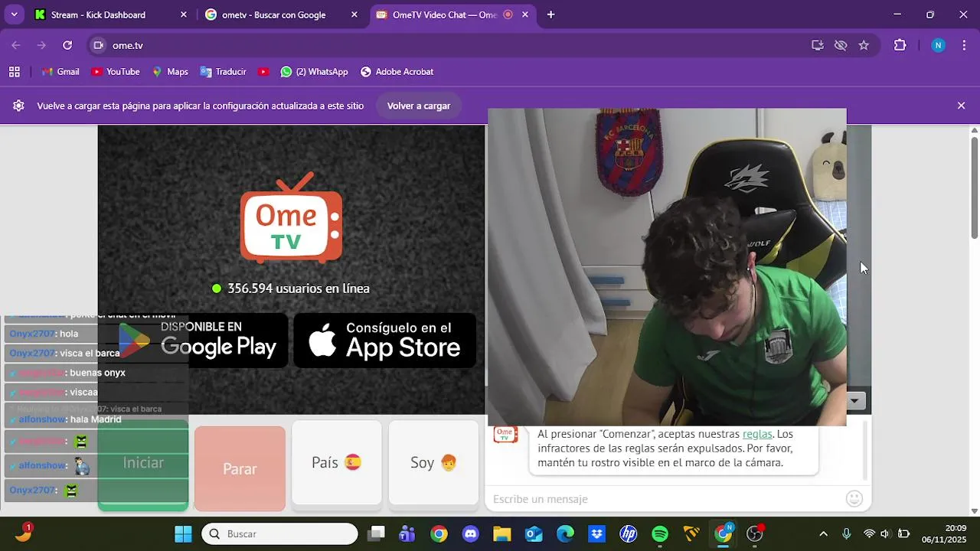The image size is (980, 551).
Task: Click the microphone icon in system tray
Action: pyautogui.click(x=846, y=533)
